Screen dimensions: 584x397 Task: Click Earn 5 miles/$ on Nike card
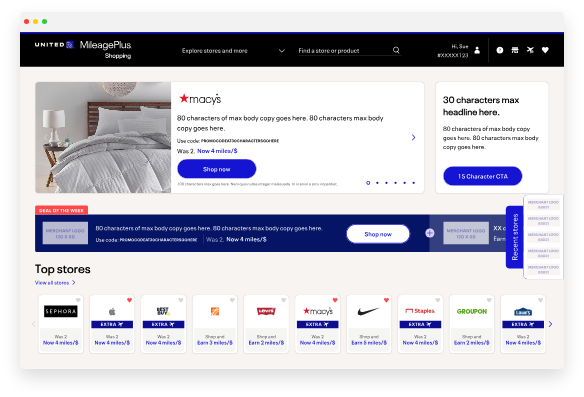(x=369, y=343)
